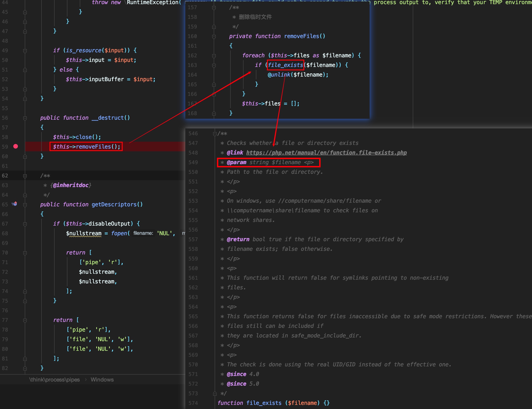Click the overriding method icon at line 65
The image size is (532, 409).
pyautogui.click(x=14, y=204)
